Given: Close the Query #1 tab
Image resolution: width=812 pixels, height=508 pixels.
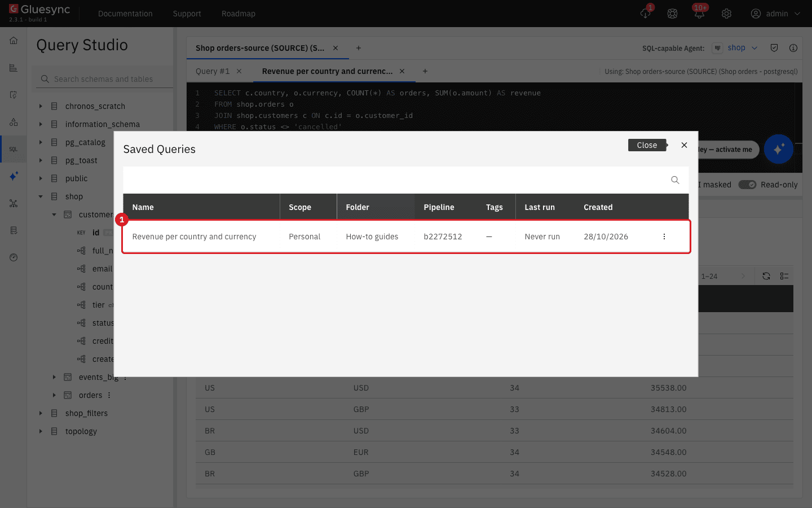Looking at the screenshot, I should [x=239, y=71].
